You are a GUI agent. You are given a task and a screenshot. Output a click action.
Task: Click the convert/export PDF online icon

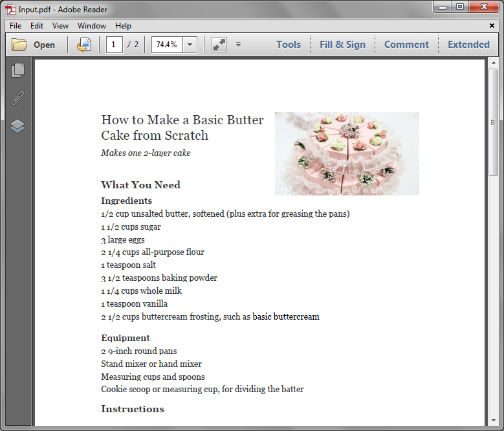pos(84,45)
